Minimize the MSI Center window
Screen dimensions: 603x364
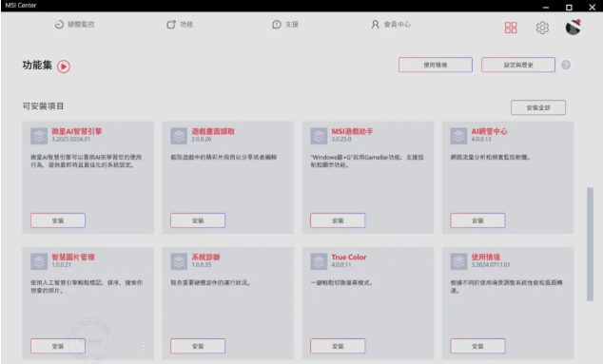pos(546,8)
